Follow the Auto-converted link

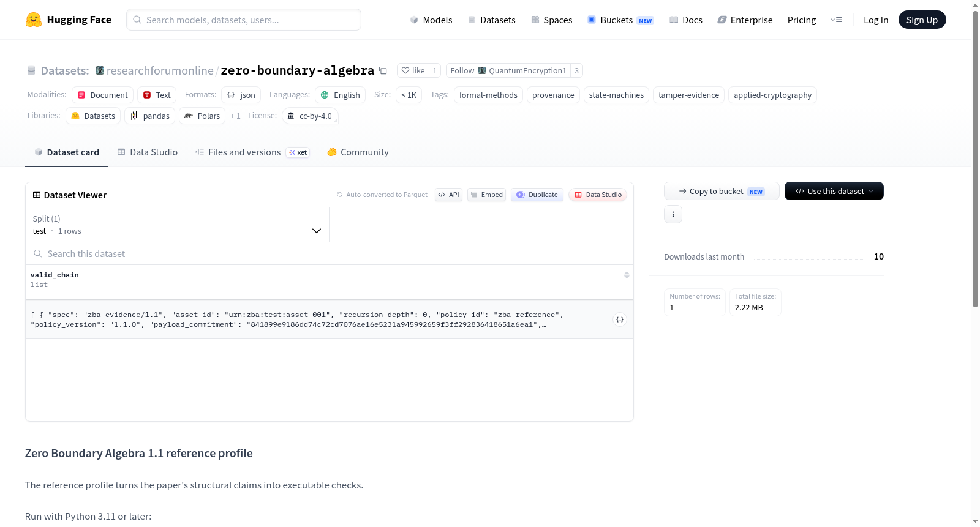click(370, 195)
